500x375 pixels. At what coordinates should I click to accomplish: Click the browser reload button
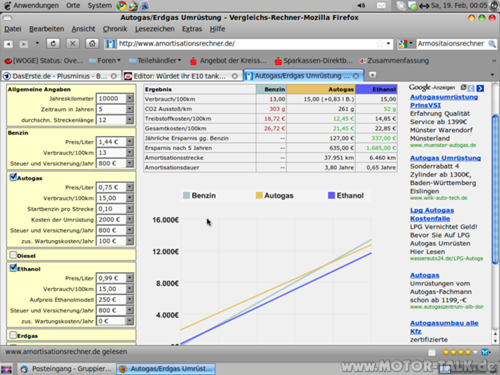pos(53,43)
